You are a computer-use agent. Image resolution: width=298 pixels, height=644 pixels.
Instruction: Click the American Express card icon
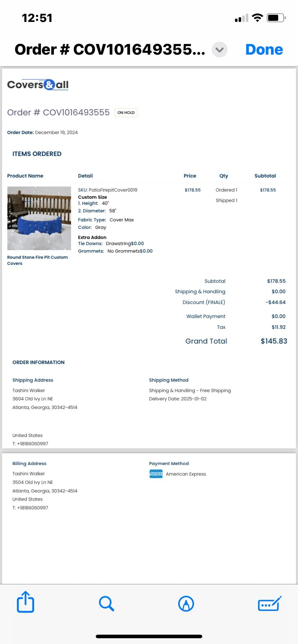(156, 474)
